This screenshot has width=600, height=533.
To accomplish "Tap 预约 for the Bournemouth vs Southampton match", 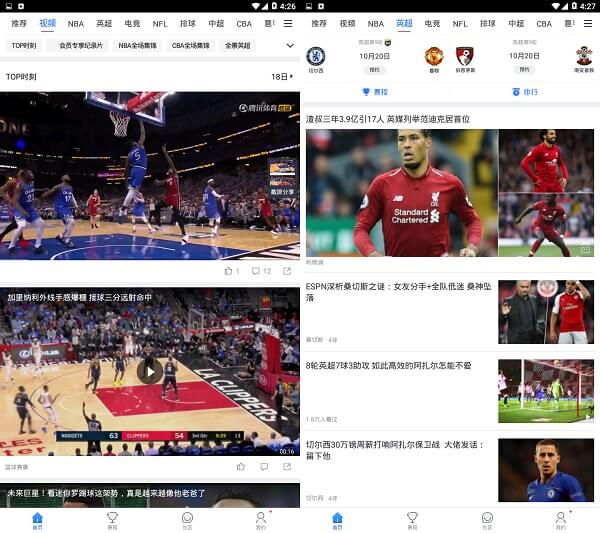I will (x=525, y=69).
